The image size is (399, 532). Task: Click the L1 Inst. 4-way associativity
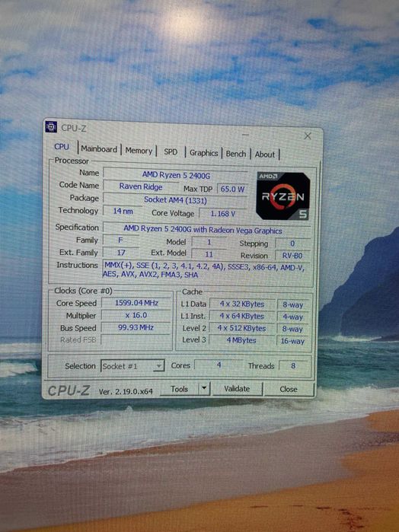click(292, 317)
